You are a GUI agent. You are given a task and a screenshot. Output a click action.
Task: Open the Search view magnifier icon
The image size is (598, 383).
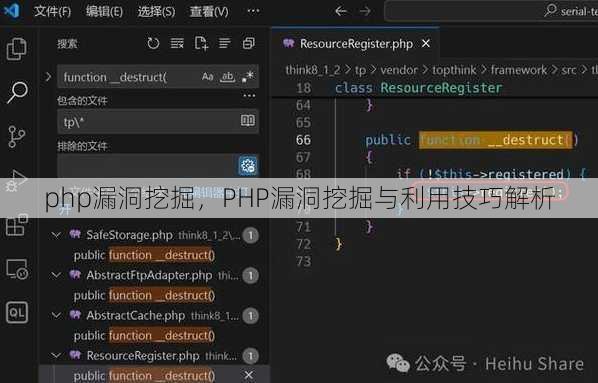(17, 92)
